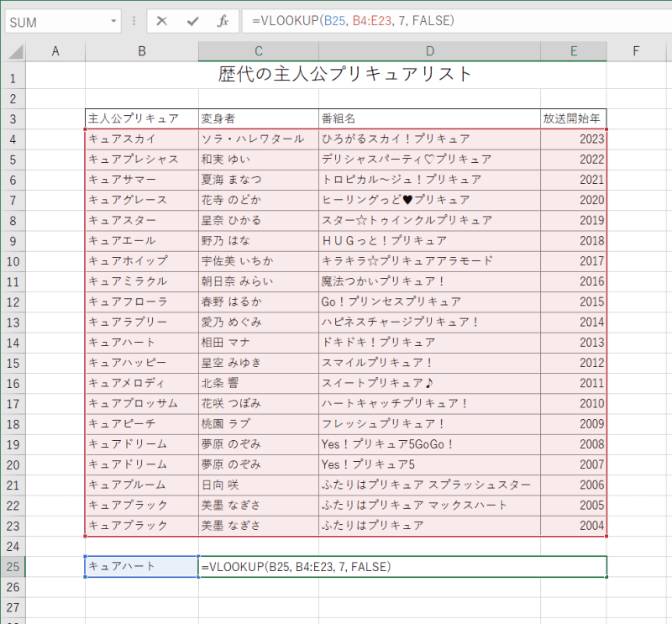Select column A header

tap(55, 51)
